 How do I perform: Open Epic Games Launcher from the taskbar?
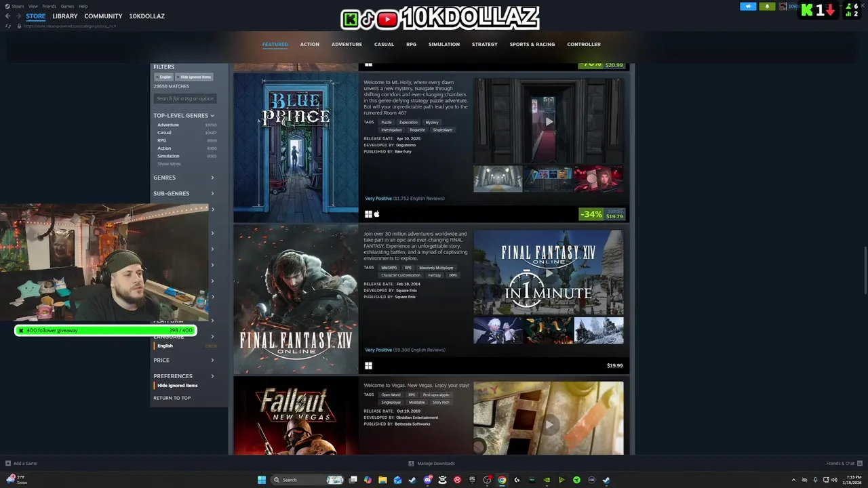click(472, 480)
